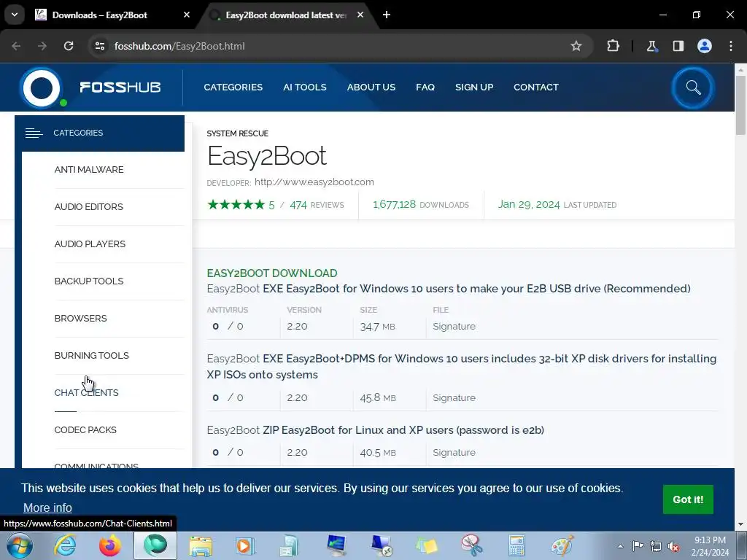Open Signature for the 40.5 MB file

tap(454, 452)
